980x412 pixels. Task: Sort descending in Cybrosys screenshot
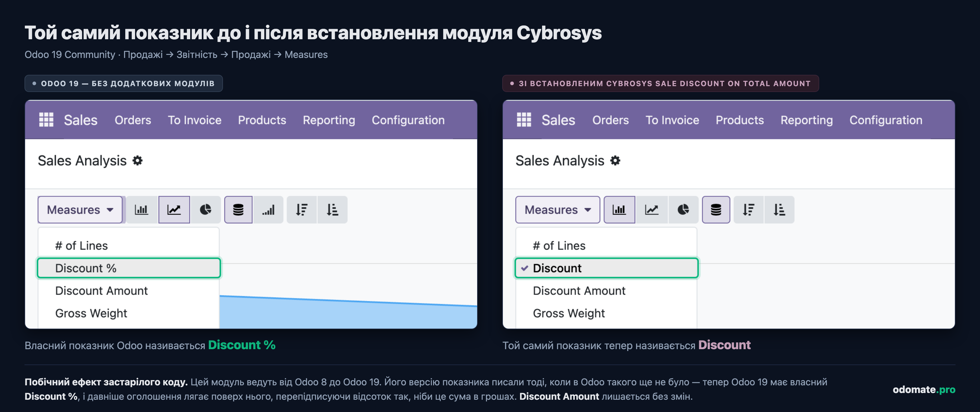point(749,210)
